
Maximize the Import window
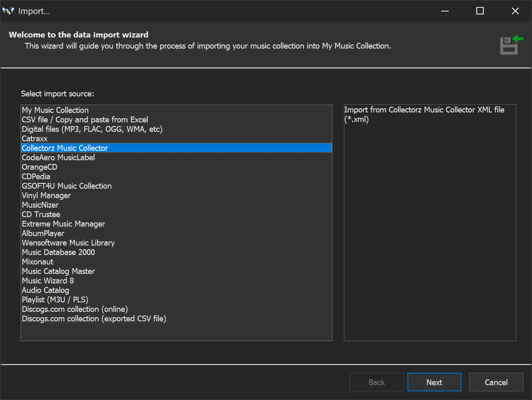[480, 11]
